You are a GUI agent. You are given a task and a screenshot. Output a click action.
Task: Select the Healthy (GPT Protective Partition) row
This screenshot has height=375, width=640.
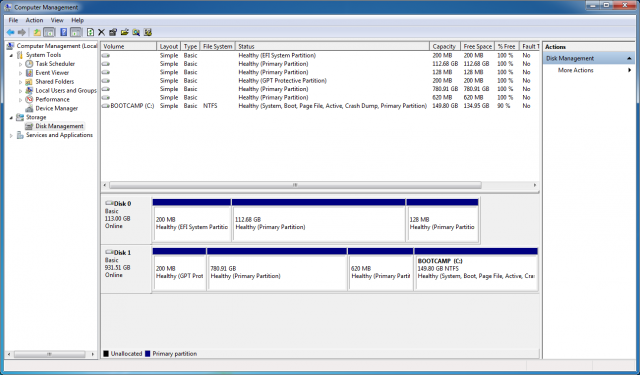[320, 81]
